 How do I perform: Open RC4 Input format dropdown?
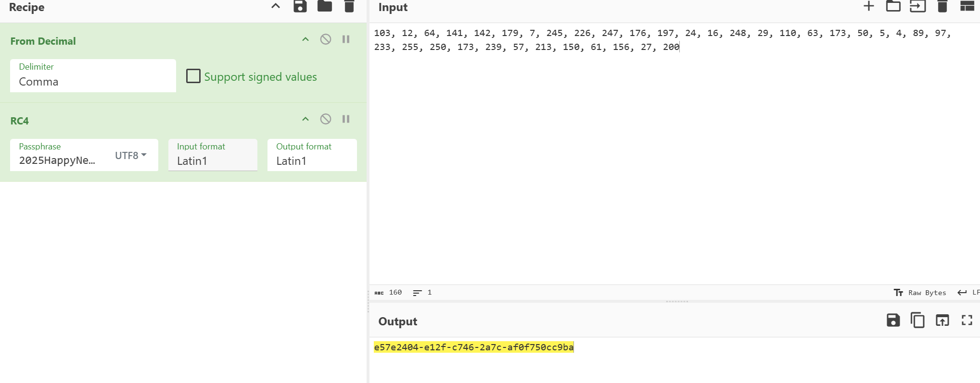coord(213,155)
